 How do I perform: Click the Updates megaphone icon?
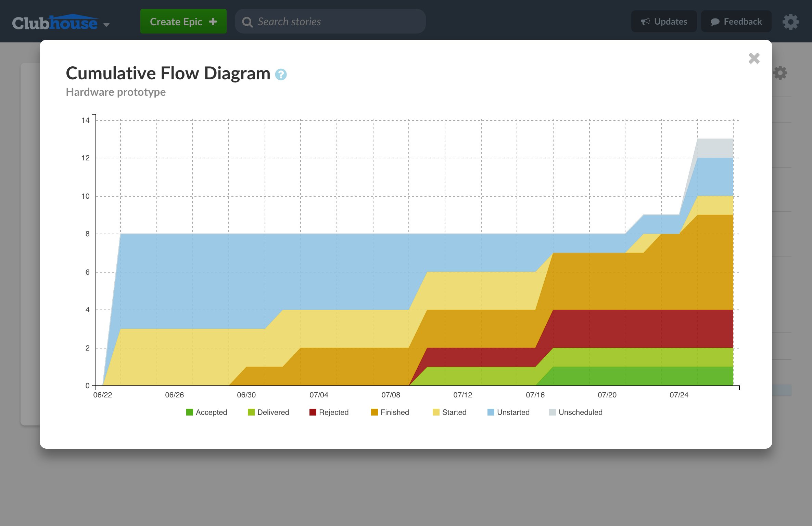[x=645, y=22]
